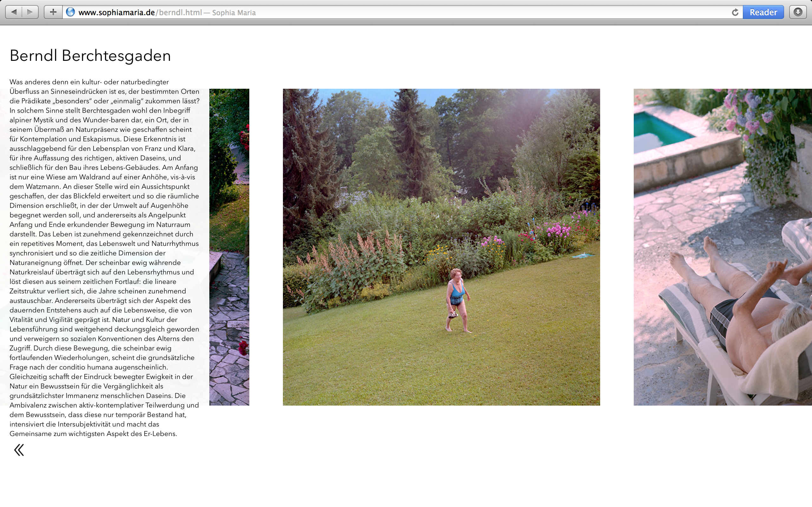
Task: Click the woman in the blue swimsuit
Action: [457, 300]
